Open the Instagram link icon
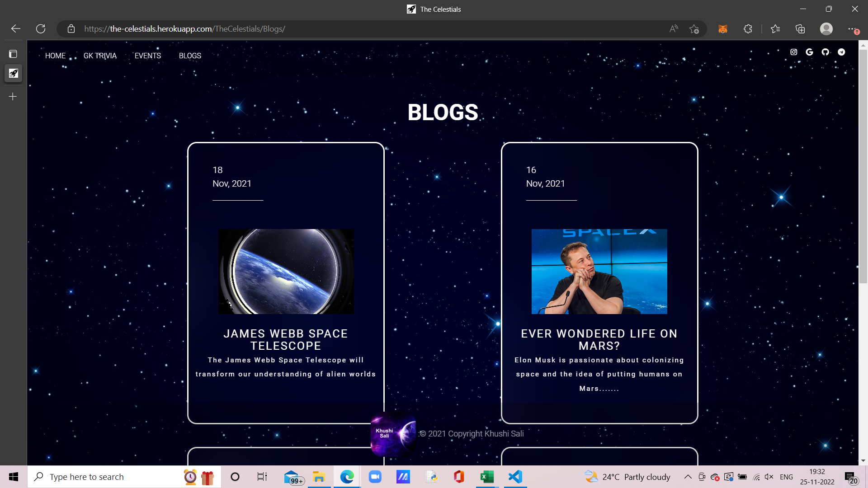This screenshot has width=868, height=488. coord(793,52)
